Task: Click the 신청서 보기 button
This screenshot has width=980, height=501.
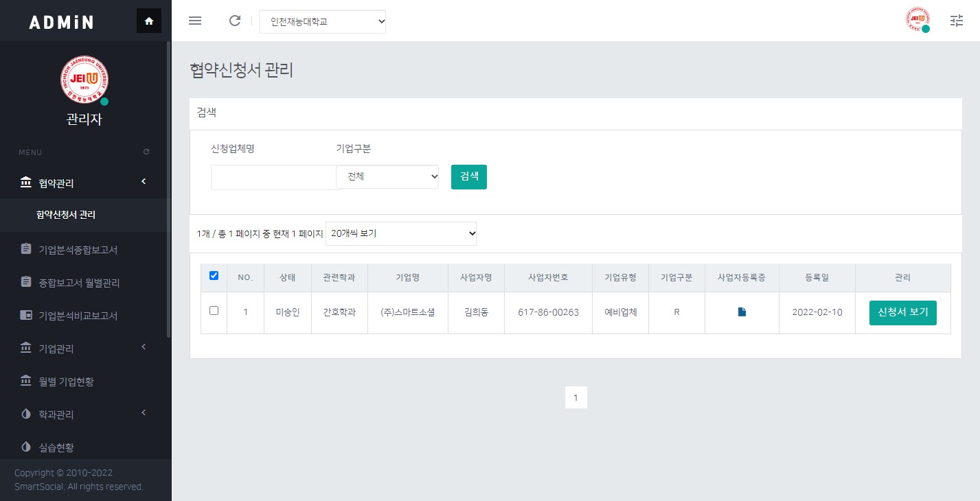Action: [902, 312]
